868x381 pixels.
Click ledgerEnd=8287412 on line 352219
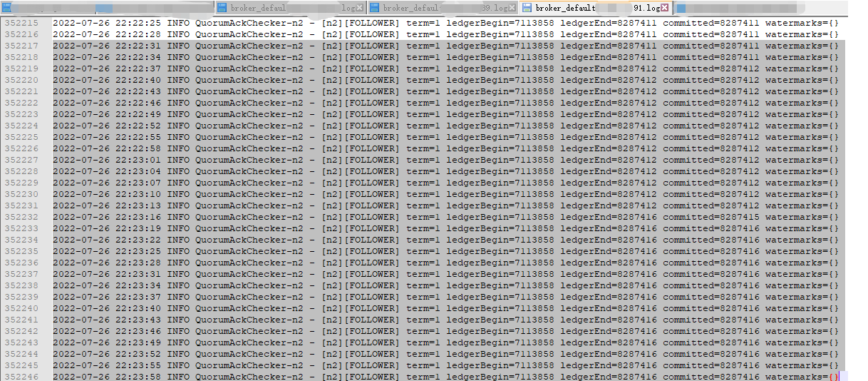[x=609, y=68]
